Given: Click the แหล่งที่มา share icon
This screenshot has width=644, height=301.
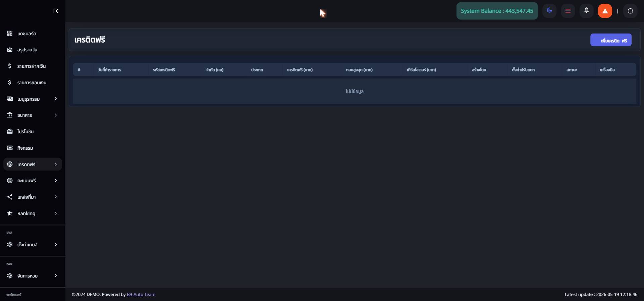Looking at the screenshot, I should click(10, 197).
